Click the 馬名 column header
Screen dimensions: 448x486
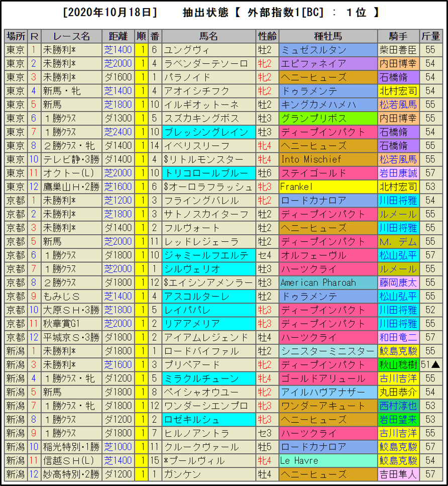pyautogui.click(x=208, y=36)
